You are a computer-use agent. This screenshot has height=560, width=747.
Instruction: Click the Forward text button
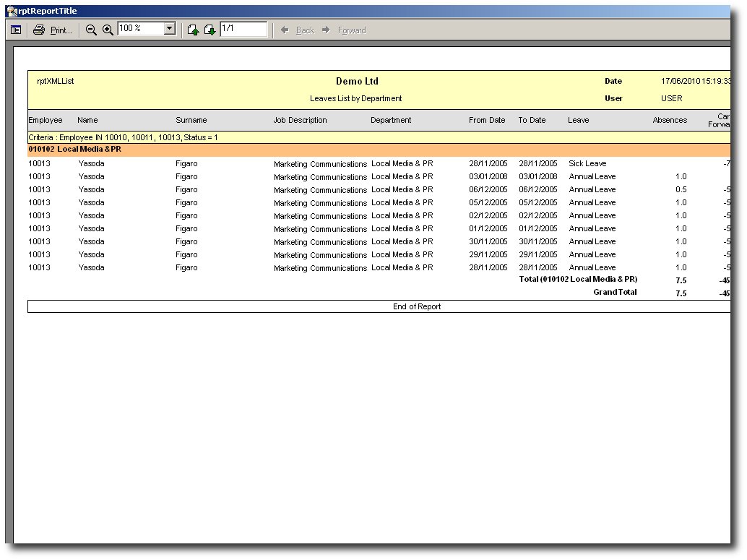352,30
